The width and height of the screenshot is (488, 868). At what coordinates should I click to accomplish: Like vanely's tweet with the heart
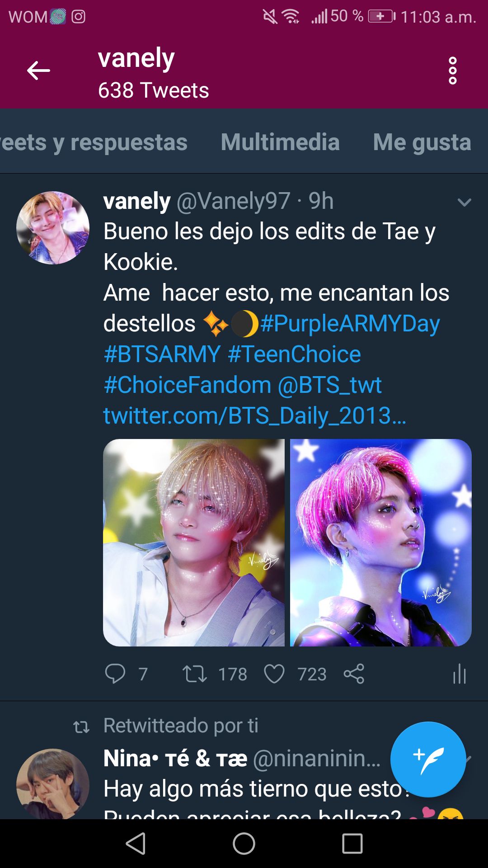tap(274, 674)
